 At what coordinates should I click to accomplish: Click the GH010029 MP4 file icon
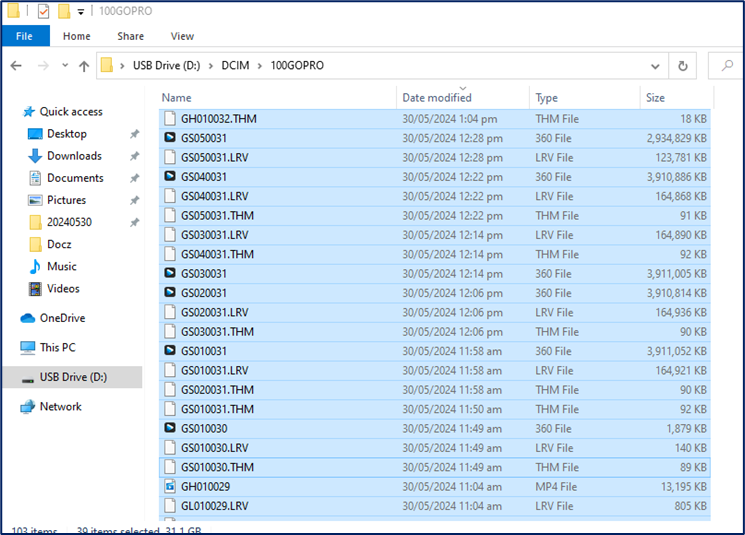point(170,486)
